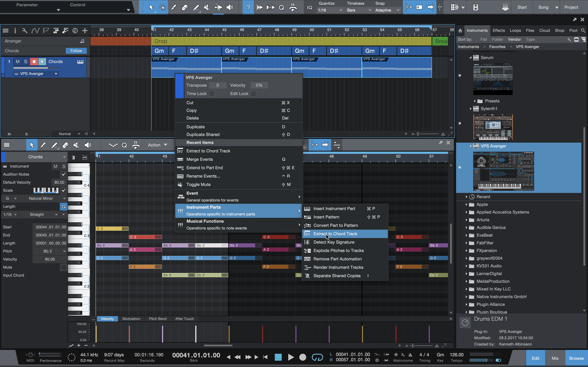Click the browser Home icon

(460, 31)
